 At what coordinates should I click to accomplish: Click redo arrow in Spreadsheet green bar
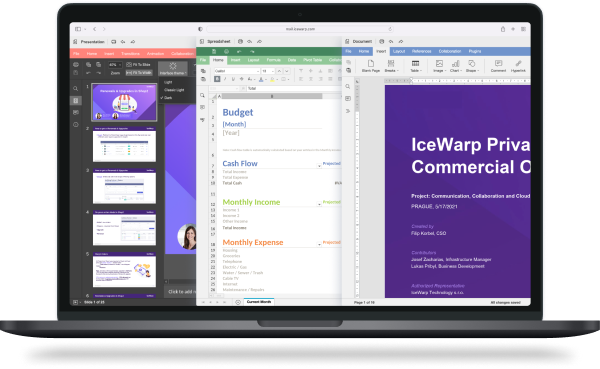(x=252, y=51)
